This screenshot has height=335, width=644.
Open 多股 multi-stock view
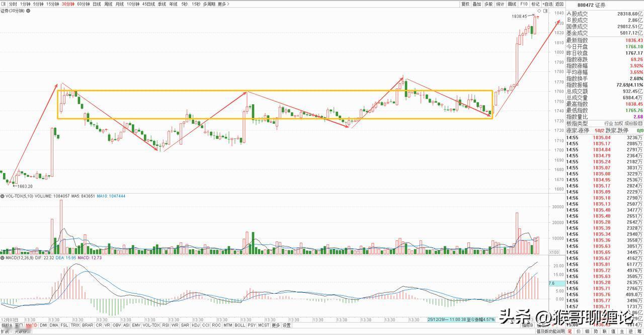[489, 4]
